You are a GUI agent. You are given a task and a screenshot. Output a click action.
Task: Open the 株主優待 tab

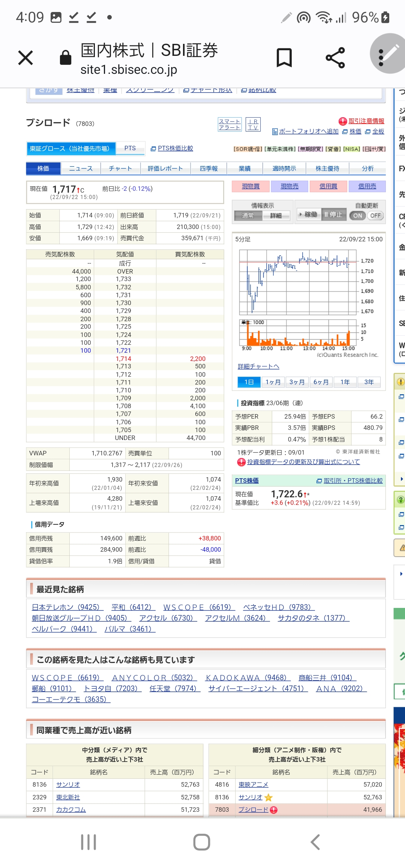click(327, 169)
